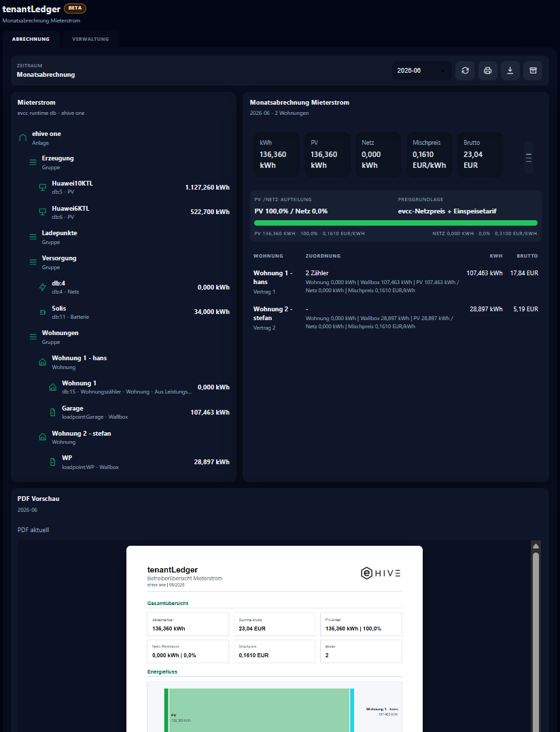Click the ZUORDNUNG column header
The image size is (560, 732).
click(323, 256)
